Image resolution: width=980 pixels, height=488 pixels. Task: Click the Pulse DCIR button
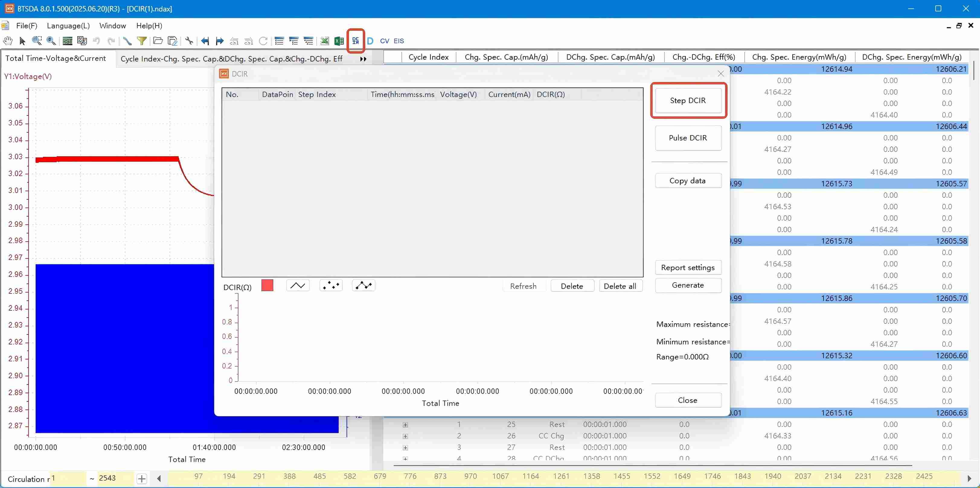click(688, 138)
